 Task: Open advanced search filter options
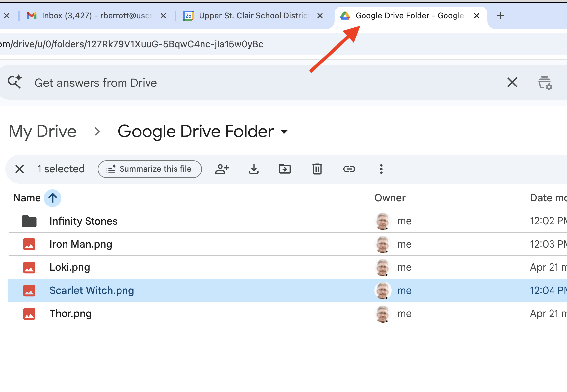pyautogui.click(x=545, y=83)
